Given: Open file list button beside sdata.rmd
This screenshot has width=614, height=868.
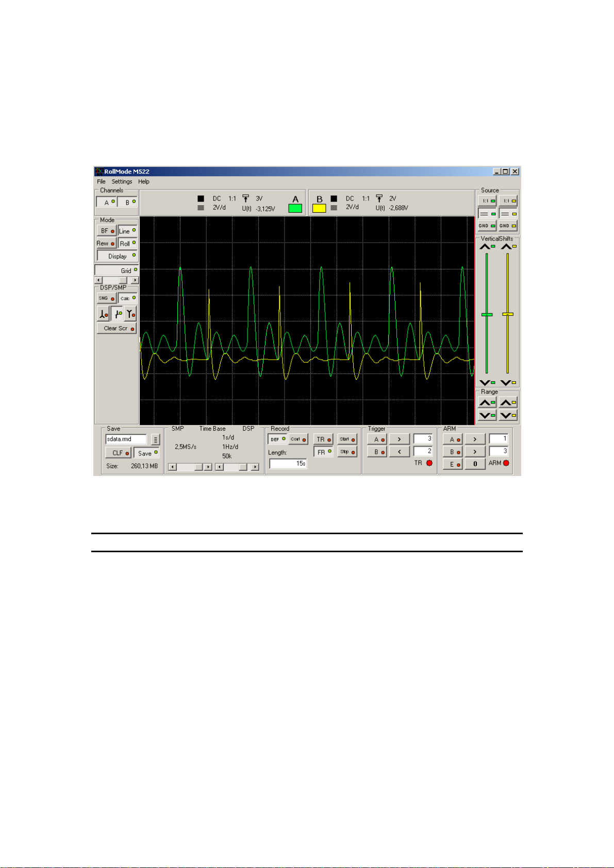Looking at the screenshot, I should (156, 439).
